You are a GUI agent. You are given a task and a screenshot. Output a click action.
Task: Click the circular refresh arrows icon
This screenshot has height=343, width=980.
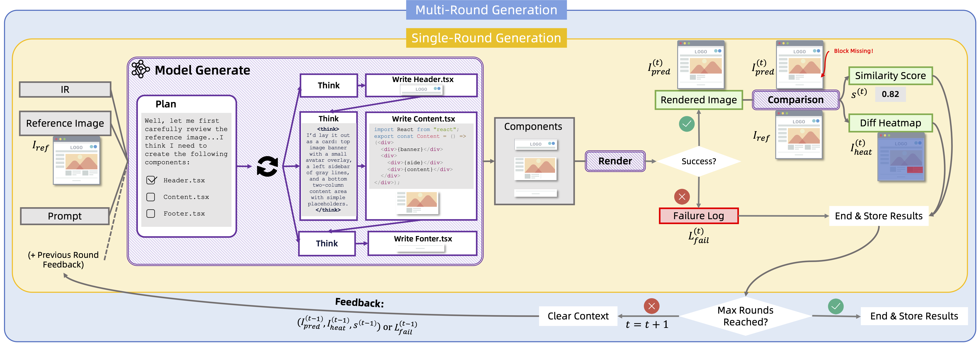pos(267,166)
